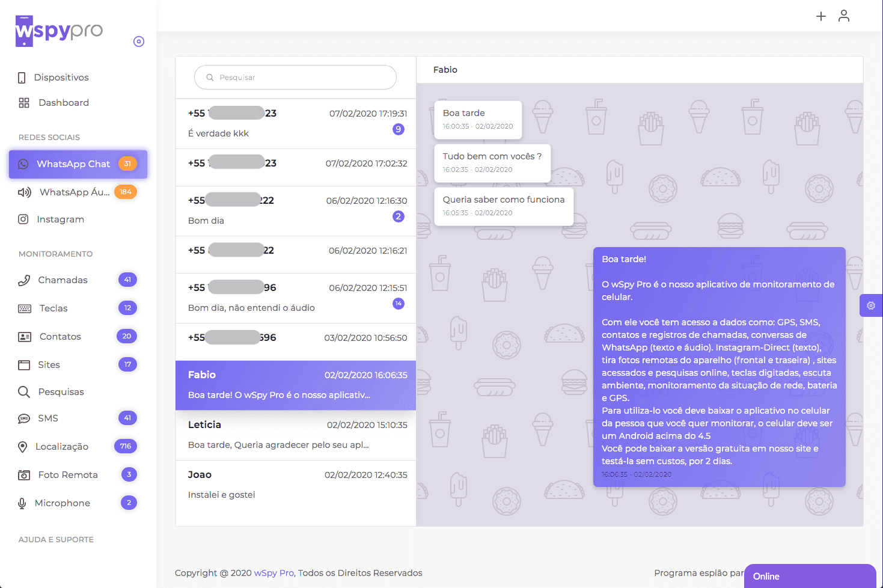The image size is (883, 588).
Task: Click the Foto Remota camera icon
Action: pyautogui.click(x=24, y=475)
